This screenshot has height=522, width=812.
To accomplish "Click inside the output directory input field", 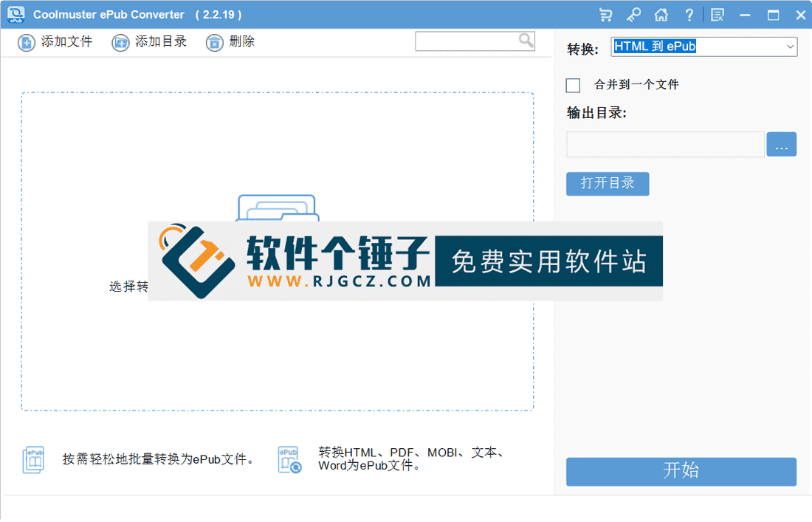I will pyautogui.click(x=664, y=144).
